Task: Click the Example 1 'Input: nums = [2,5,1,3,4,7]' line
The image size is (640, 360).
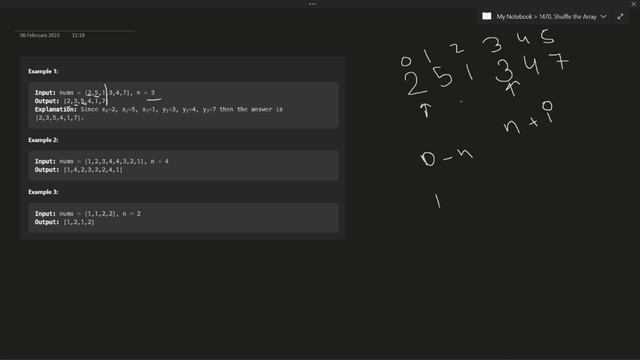Action: tap(95, 93)
